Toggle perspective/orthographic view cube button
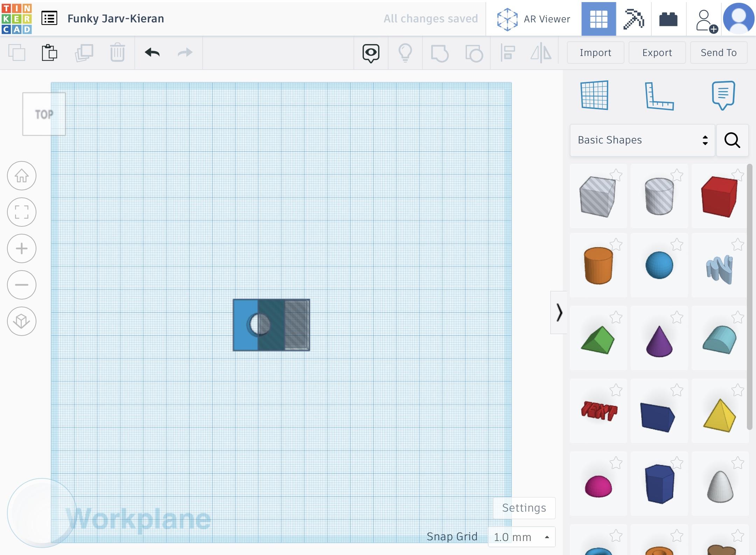 22,321
